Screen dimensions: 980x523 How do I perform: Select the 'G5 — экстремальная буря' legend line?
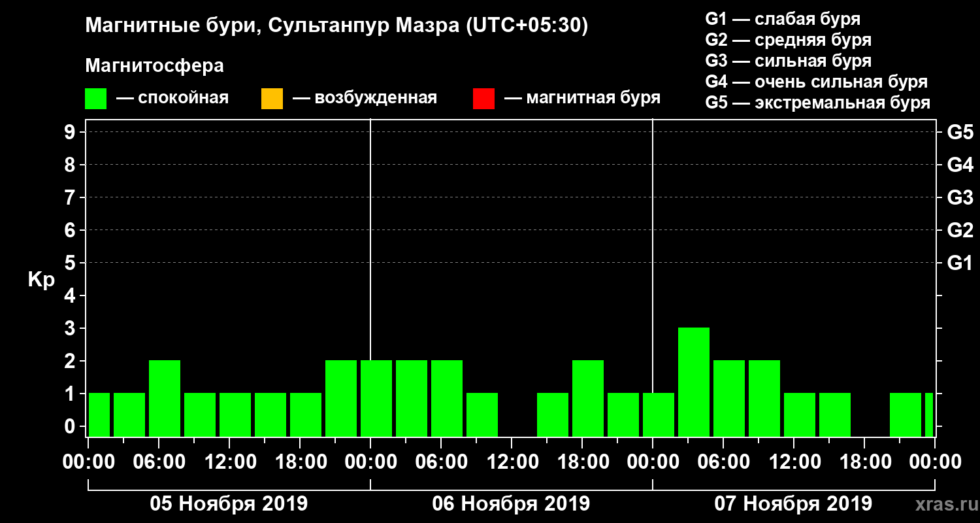(x=817, y=103)
